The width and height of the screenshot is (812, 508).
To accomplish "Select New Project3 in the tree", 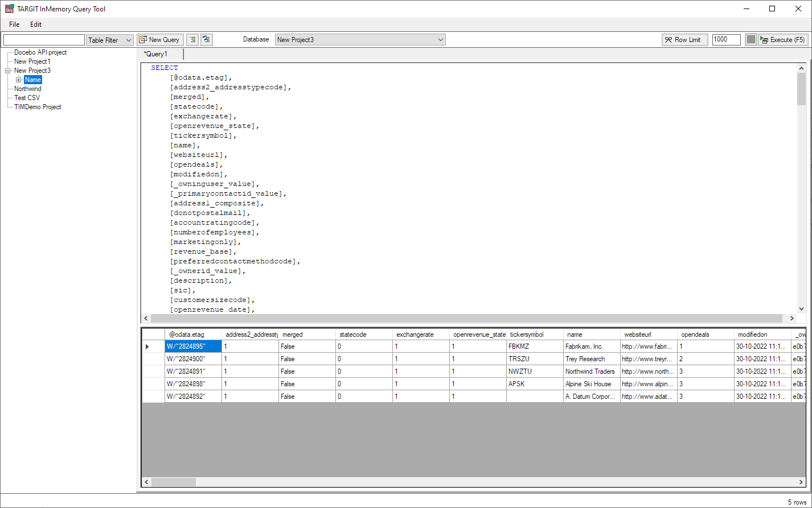I will point(32,71).
